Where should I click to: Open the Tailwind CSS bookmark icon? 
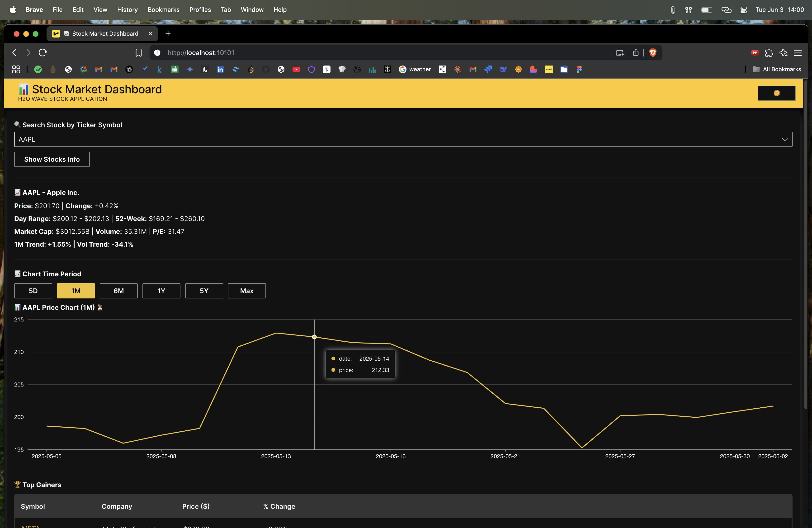point(236,69)
